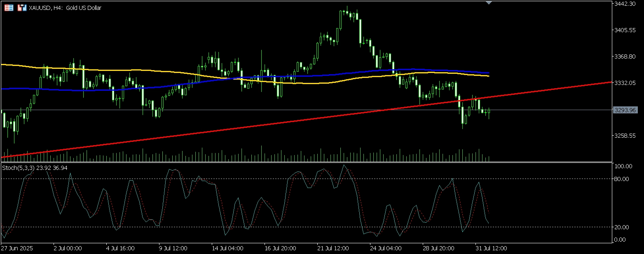This screenshot has height=254, width=644.
Task: Click the 28 Jul 20:00 time label
Action: tap(438, 249)
